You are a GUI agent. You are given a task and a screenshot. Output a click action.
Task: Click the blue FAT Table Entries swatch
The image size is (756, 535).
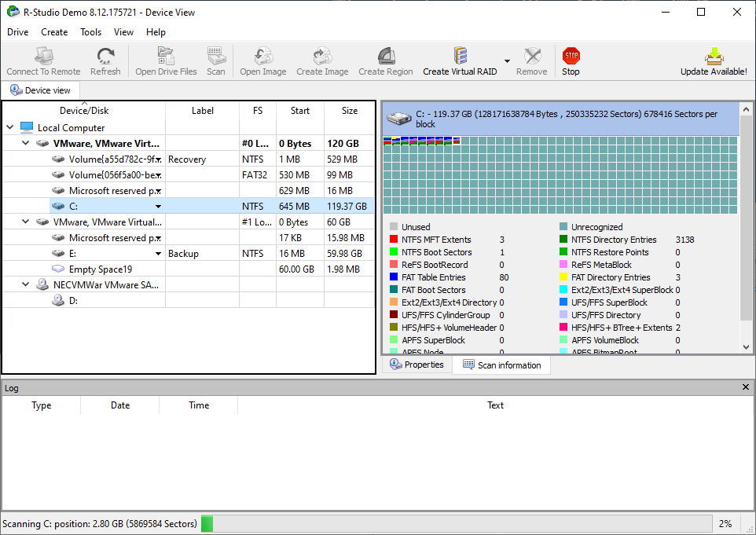[394, 277]
